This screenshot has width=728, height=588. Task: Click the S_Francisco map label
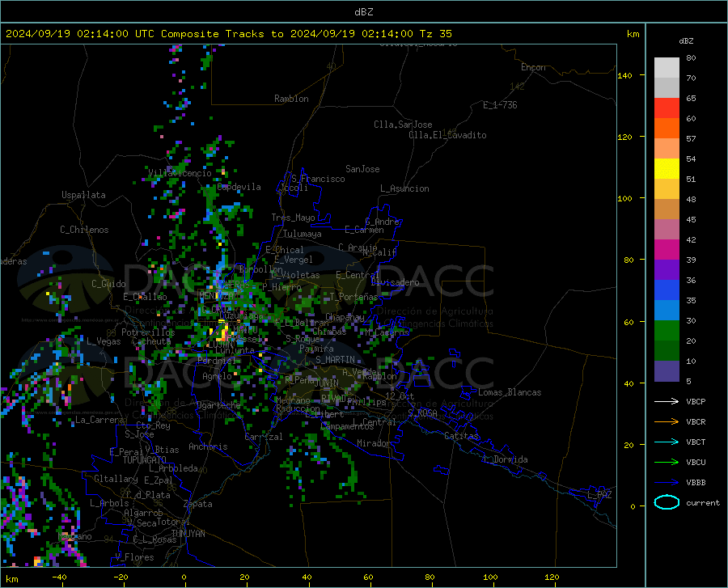[x=318, y=179]
